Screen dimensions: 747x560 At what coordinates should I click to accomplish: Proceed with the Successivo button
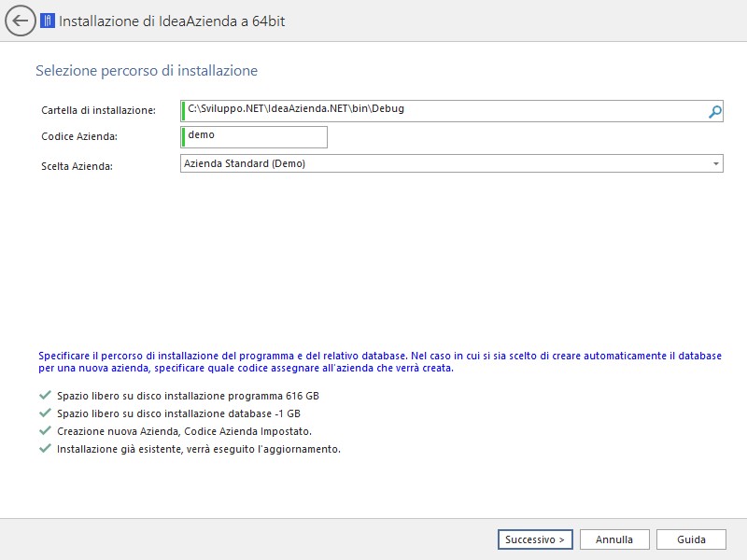point(535,539)
